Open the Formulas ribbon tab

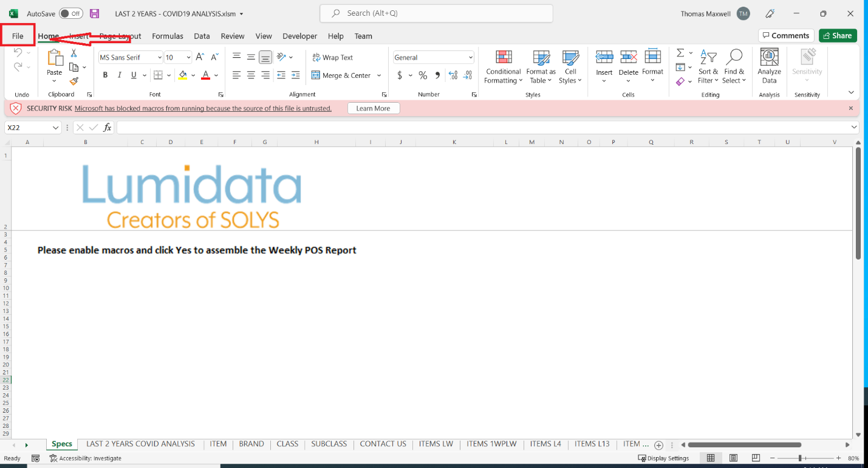click(168, 36)
